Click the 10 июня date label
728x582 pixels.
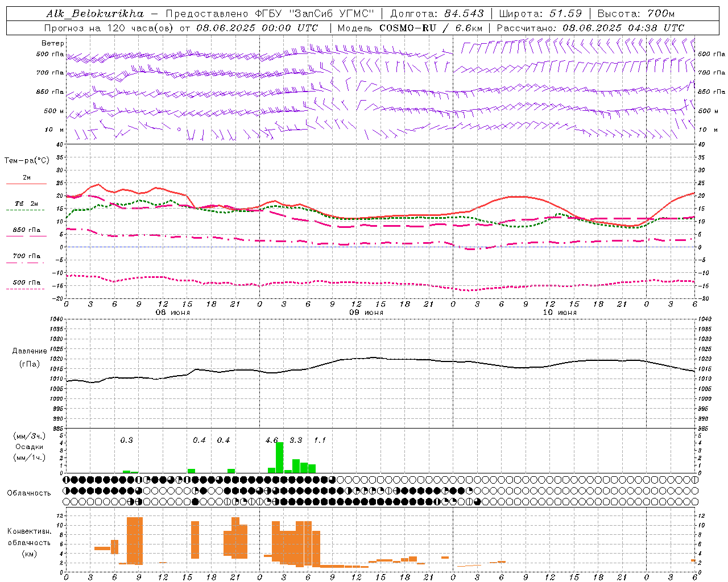click(559, 313)
